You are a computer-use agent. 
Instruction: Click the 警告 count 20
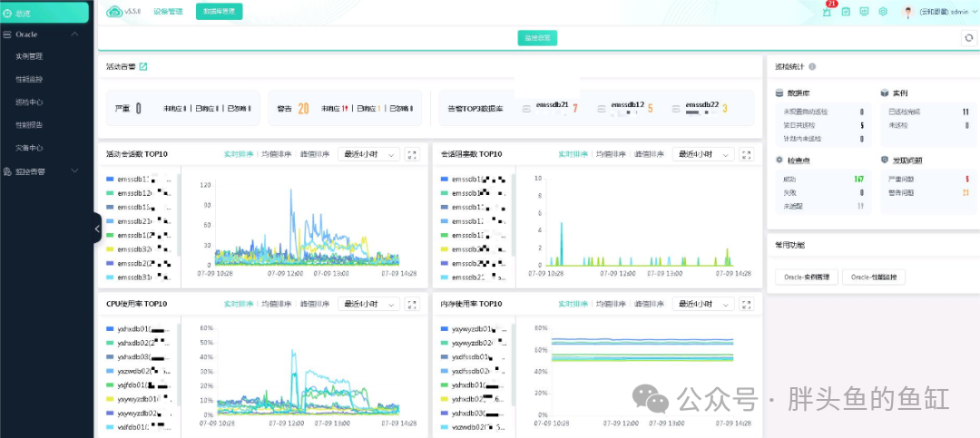click(x=303, y=109)
